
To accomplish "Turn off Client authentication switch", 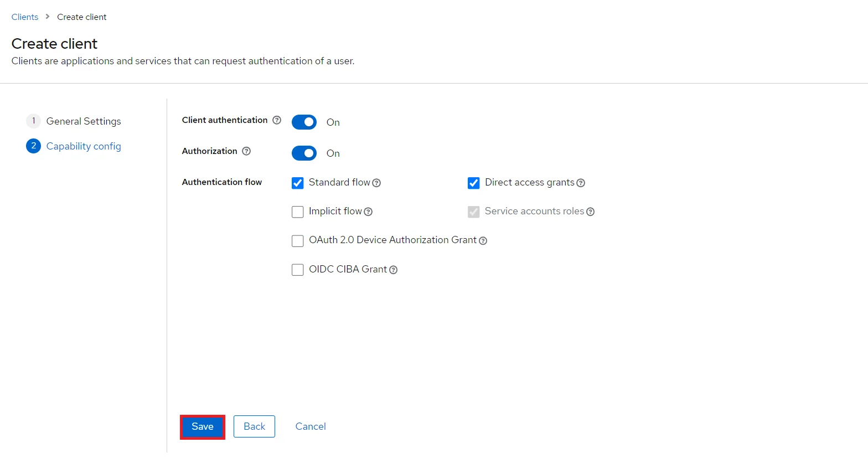I will click(304, 122).
